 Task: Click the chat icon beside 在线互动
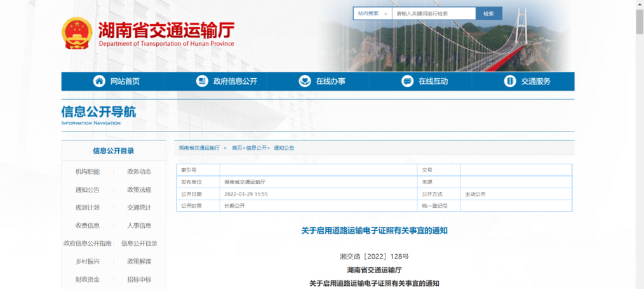click(407, 81)
